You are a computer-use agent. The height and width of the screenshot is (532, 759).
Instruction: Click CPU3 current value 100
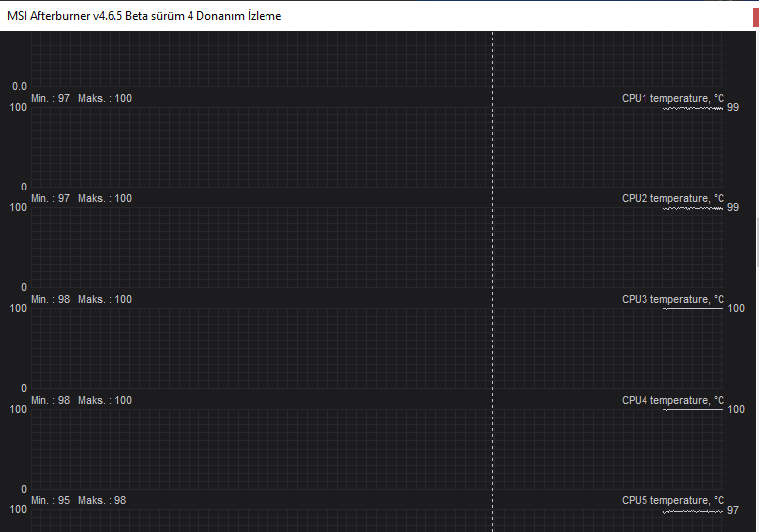735,308
